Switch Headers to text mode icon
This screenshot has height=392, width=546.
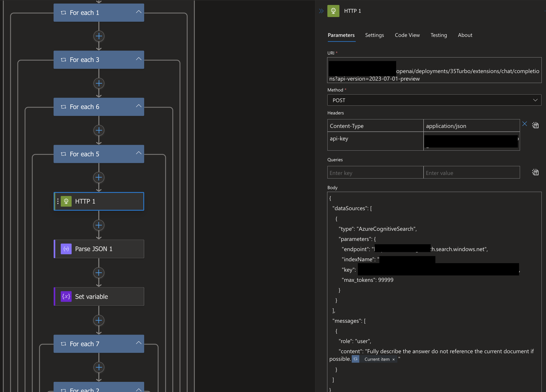(535, 125)
